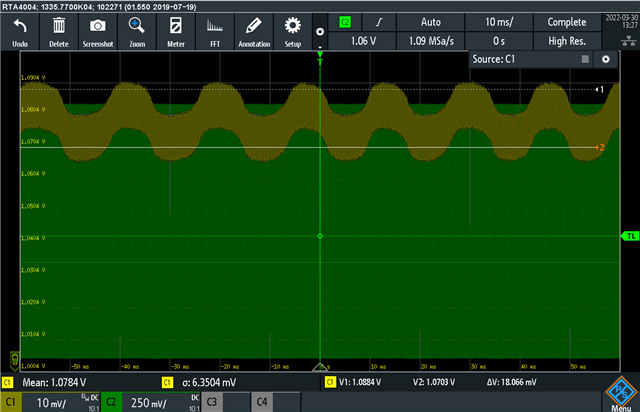Viewport: 640px width, 412px height.
Task: Select cursor 1 marker on waveform
Action: point(599,89)
